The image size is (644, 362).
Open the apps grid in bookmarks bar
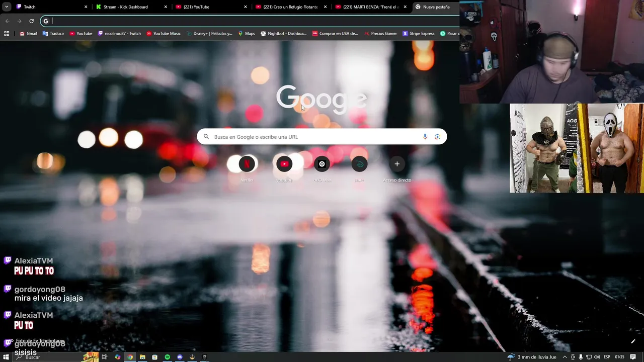click(x=7, y=34)
